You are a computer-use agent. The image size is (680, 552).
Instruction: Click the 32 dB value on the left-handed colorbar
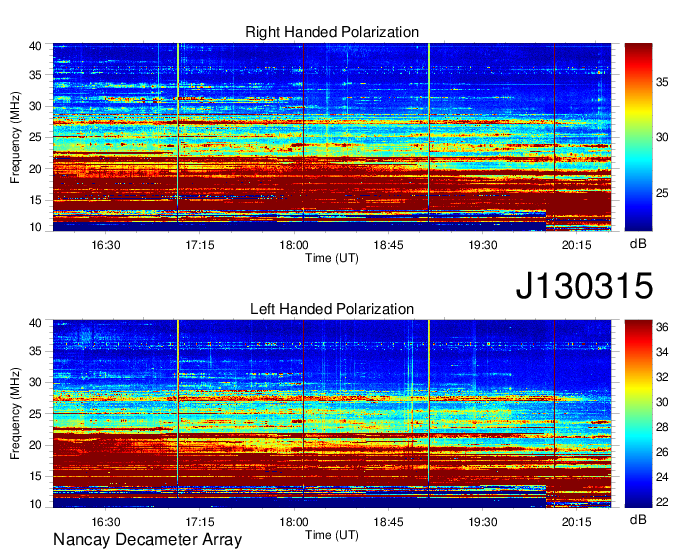(x=662, y=377)
